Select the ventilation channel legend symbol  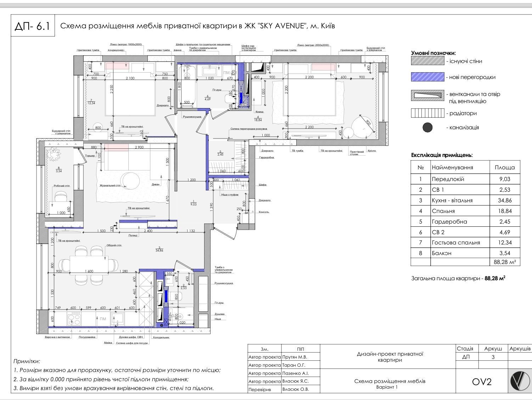click(x=427, y=95)
